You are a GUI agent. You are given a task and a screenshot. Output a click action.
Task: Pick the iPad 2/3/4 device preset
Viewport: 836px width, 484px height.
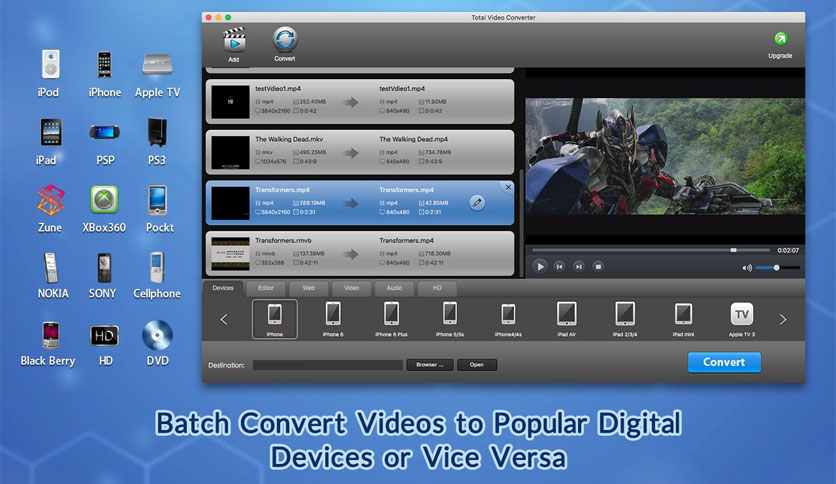(x=625, y=319)
